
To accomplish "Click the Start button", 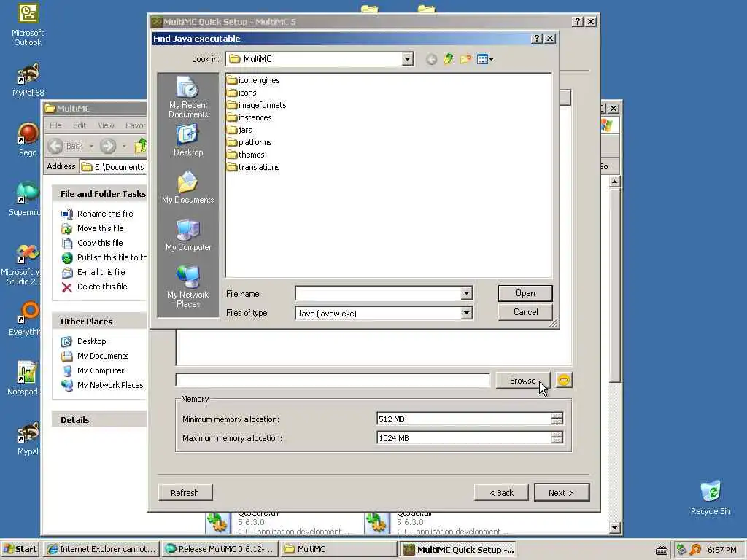I will tap(20, 549).
